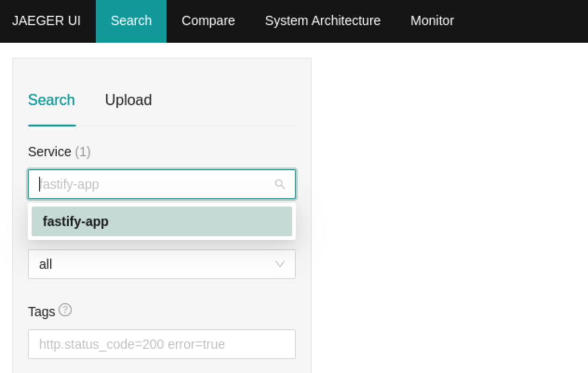Choose fastify-app from the service dropdown list
Screen dimensions: 588x373
161,221
